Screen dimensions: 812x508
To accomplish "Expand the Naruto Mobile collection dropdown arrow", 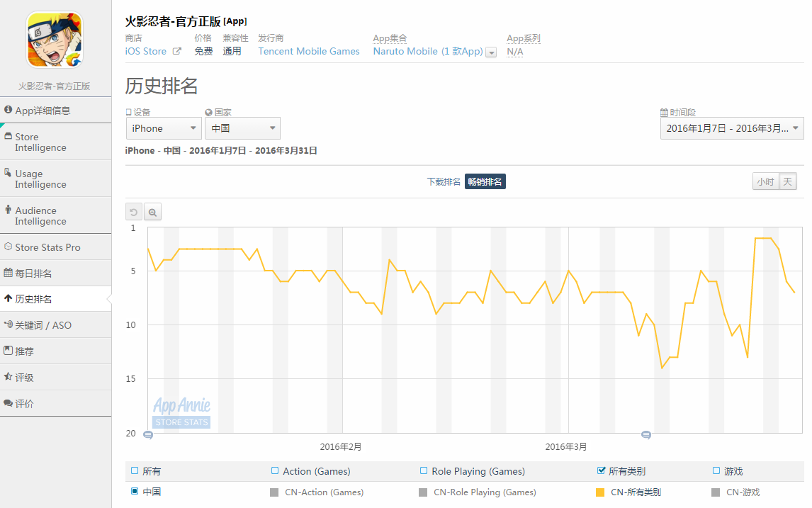I will click(x=492, y=52).
